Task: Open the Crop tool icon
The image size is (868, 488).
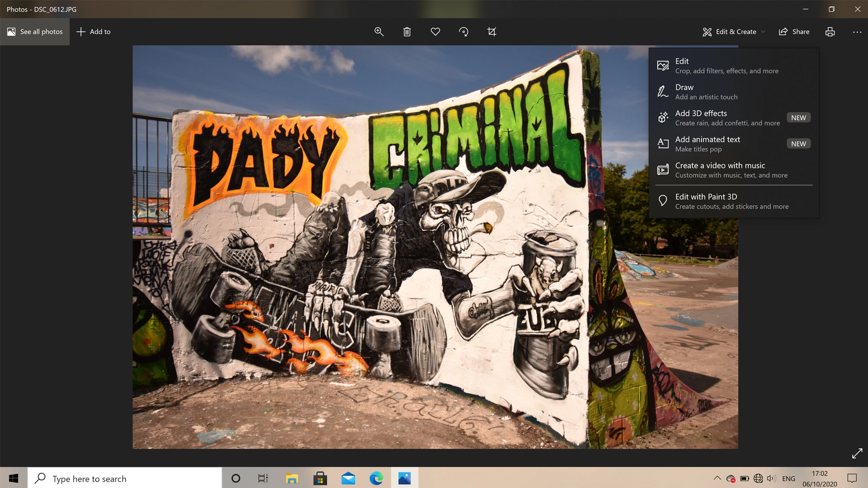Action: click(491, 32)
